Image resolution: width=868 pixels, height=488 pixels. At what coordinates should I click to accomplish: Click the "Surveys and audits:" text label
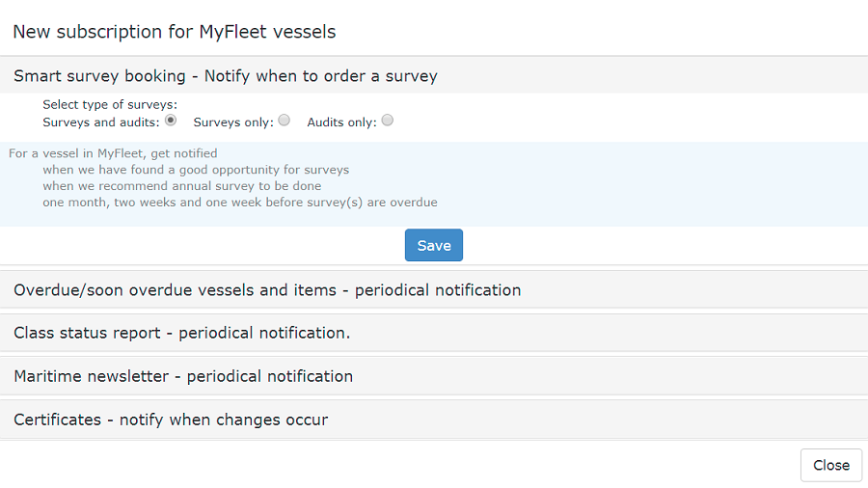101,122
